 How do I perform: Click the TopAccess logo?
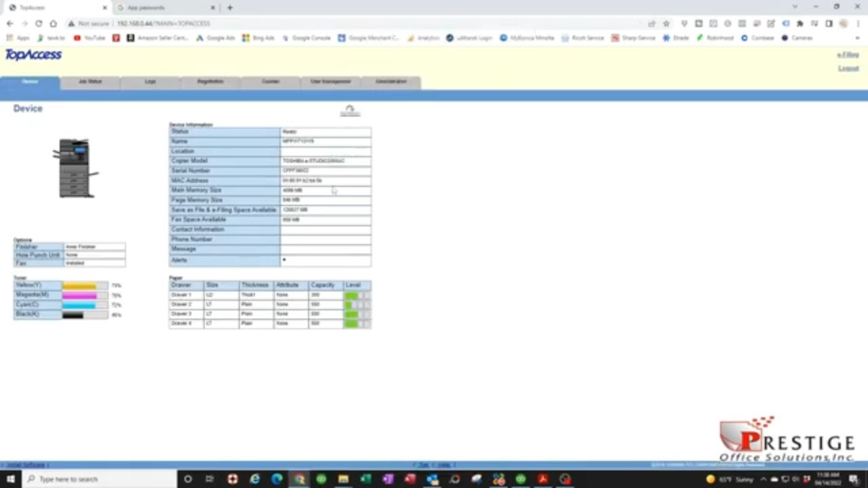pos(33,55)
